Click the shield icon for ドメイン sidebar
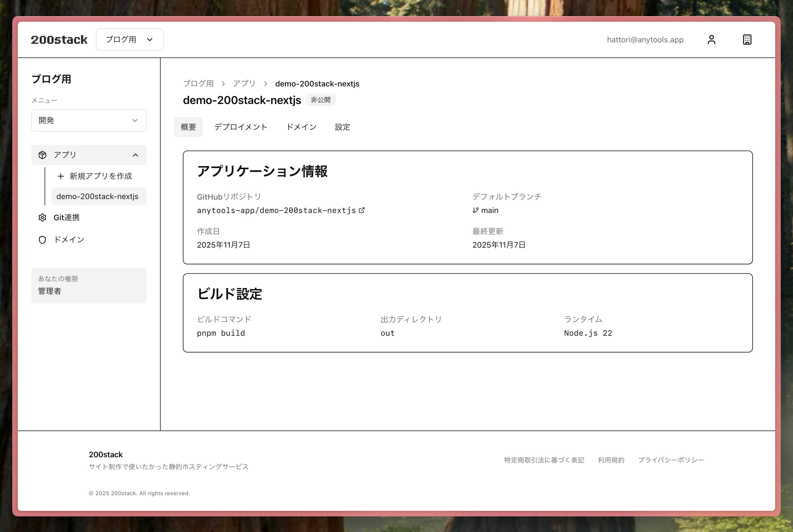This screenshot has height=532, width=793. pos(42,240)
